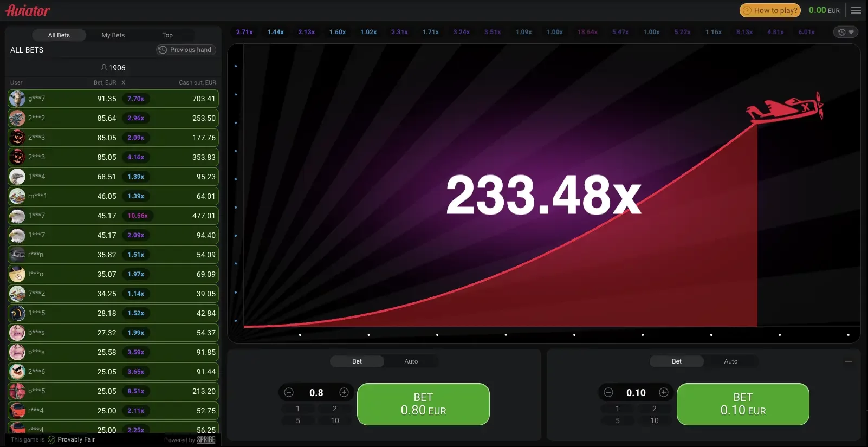Expand the round history dropdown

click(x=846, y=32)
